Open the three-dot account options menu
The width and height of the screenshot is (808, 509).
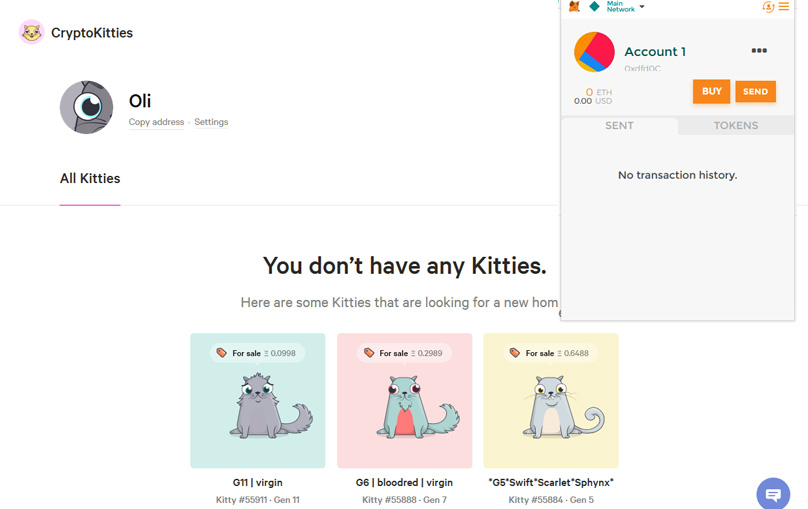(x=759, y=50)
